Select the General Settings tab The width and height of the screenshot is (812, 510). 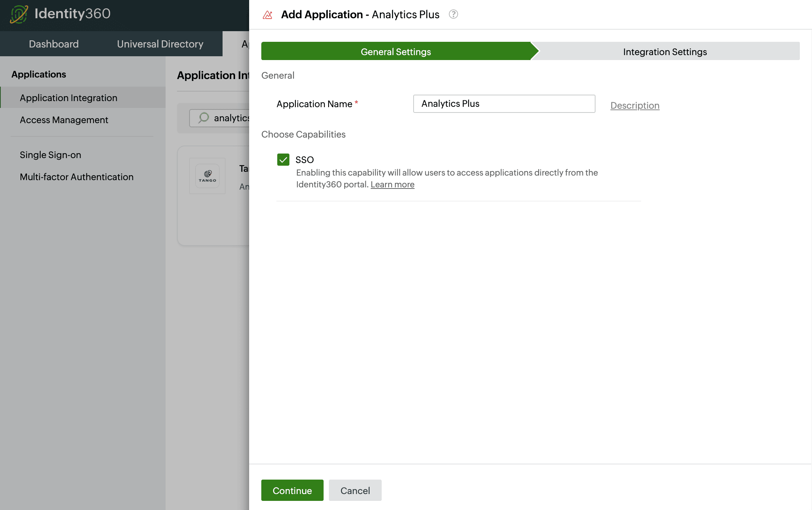[x=396, y=51]
